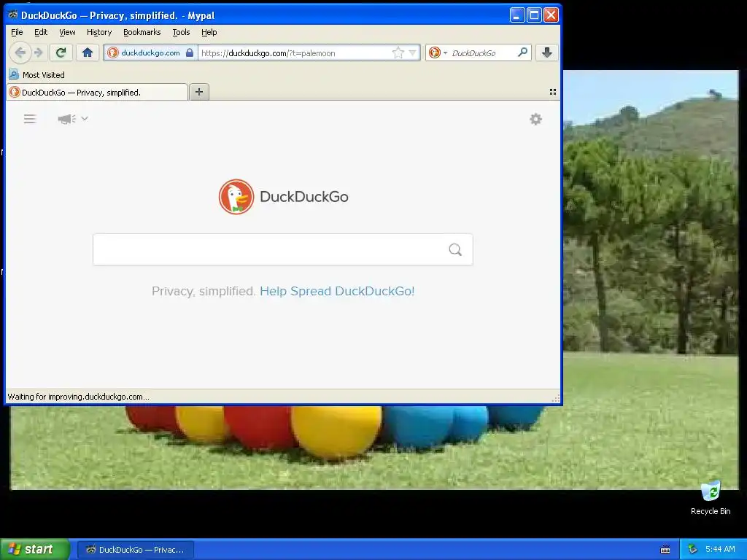
Task: Click the system tray network icon
Action: click(693, 549)
